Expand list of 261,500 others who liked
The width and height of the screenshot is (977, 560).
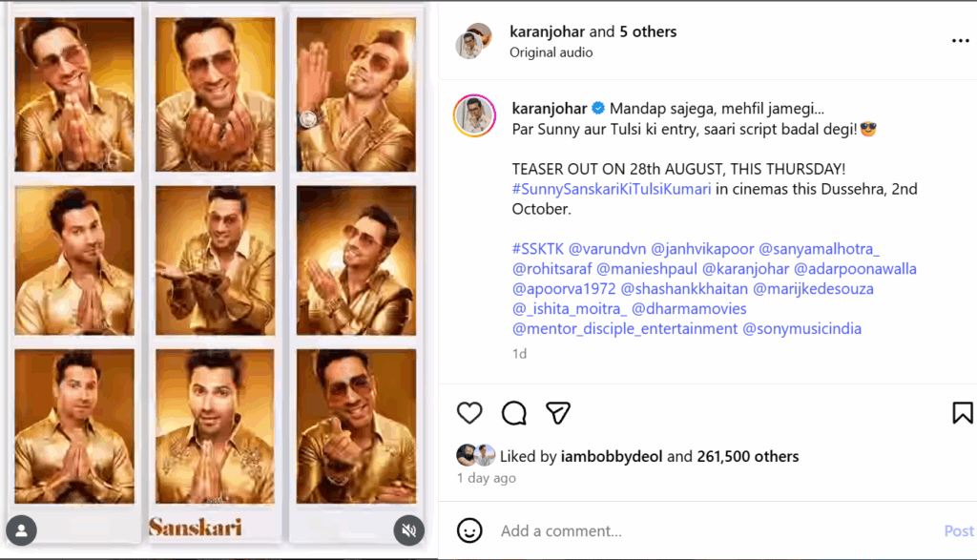point(748,456)
